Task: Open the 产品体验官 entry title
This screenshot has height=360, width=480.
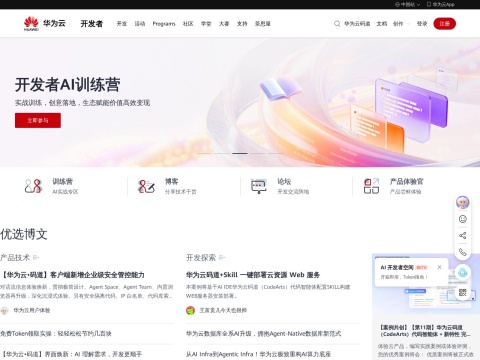Action: tap(407, 182)
